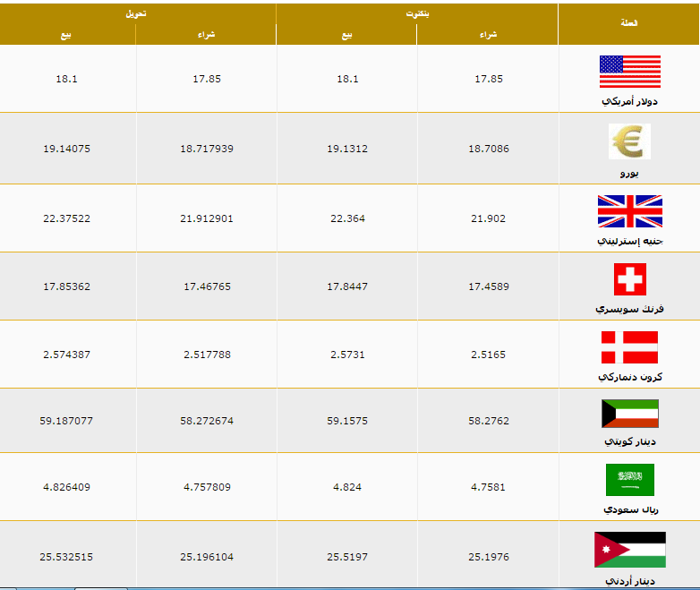This screenshot has height=590, width=700.
Task: Select the العملة column header
Action: [x=629, y=23]
